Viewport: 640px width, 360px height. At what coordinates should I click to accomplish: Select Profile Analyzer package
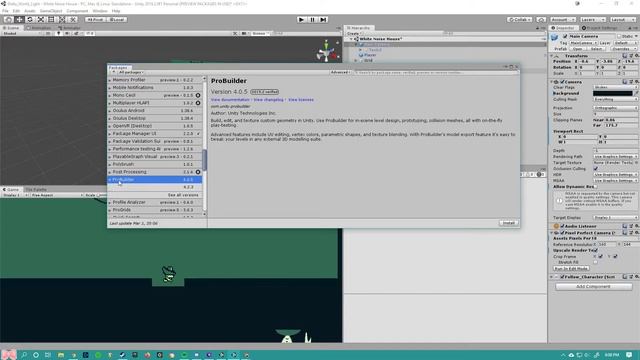click(155, 202)
